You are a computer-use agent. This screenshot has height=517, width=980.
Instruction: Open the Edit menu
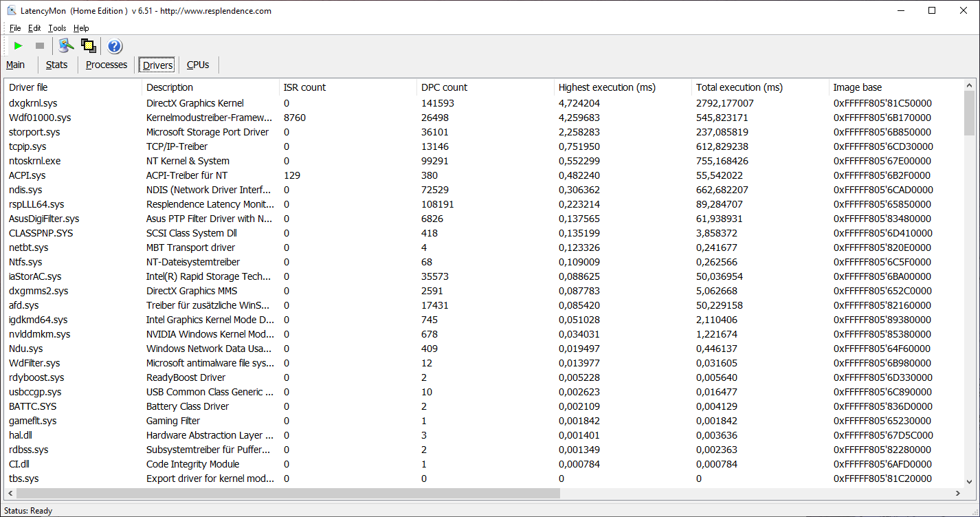click(x=34, y=28)
